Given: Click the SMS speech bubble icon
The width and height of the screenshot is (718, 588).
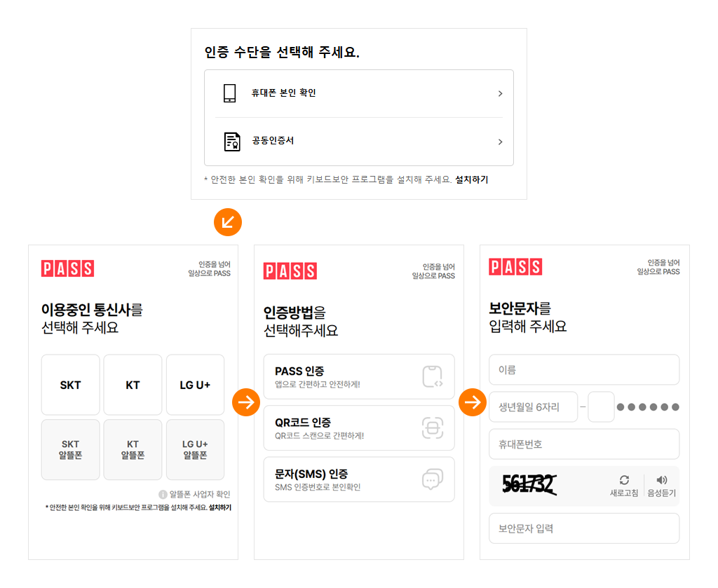Looking at the screenshot, I should pos(432,479).
